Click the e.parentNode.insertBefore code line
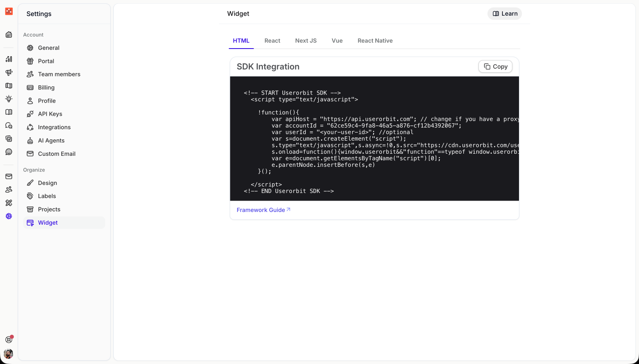 point(323,165)
